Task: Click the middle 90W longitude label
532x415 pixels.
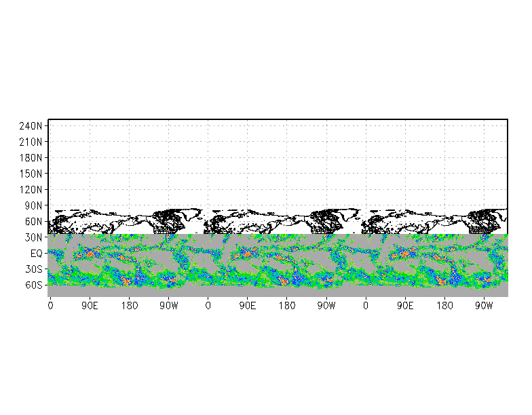Action: [326, 306]
